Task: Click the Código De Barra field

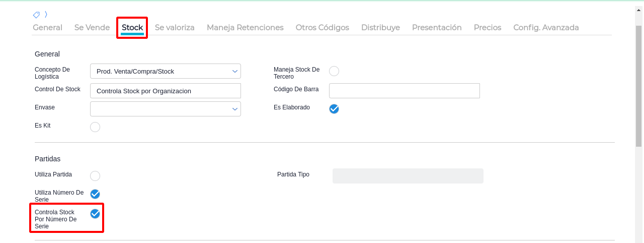Action: click(x=404, y=91)
